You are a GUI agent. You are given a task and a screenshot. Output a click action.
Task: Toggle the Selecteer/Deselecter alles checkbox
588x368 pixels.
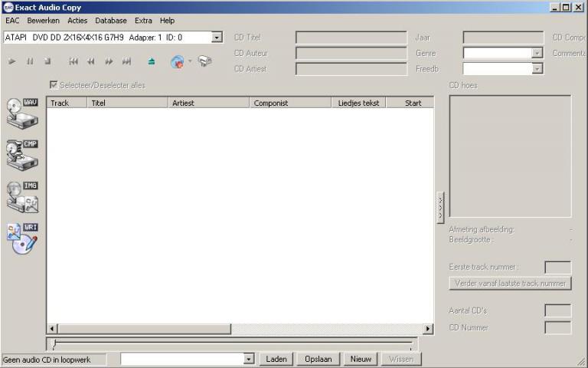pyautogui.click(x=54, y=85)
